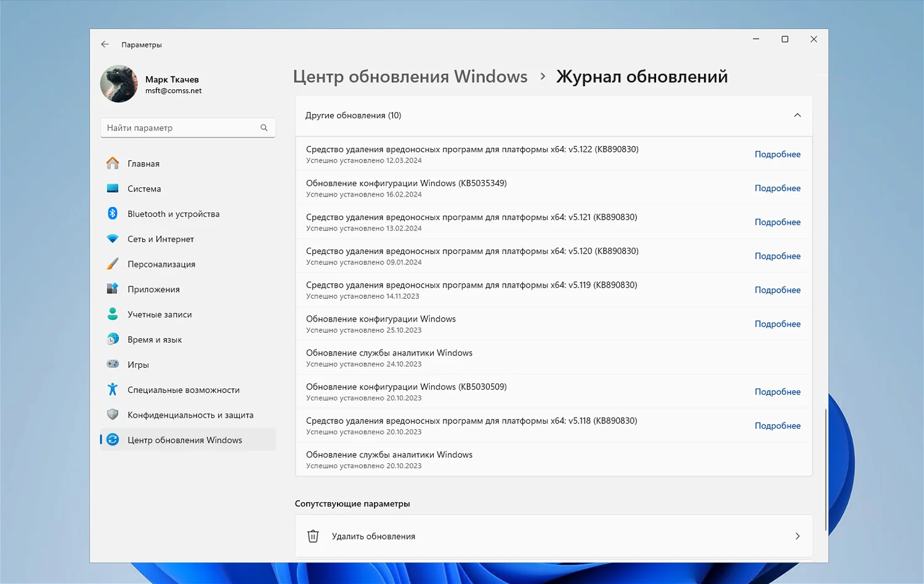Click the Центр обновления Windows breadcrumb
Image resolution: width=924 pixels, height=584 pixels.
(410, 76)
